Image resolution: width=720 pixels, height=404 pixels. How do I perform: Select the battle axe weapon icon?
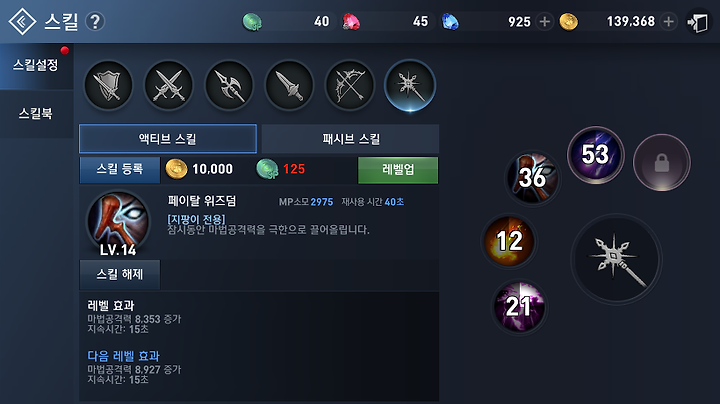pos(229,85)
